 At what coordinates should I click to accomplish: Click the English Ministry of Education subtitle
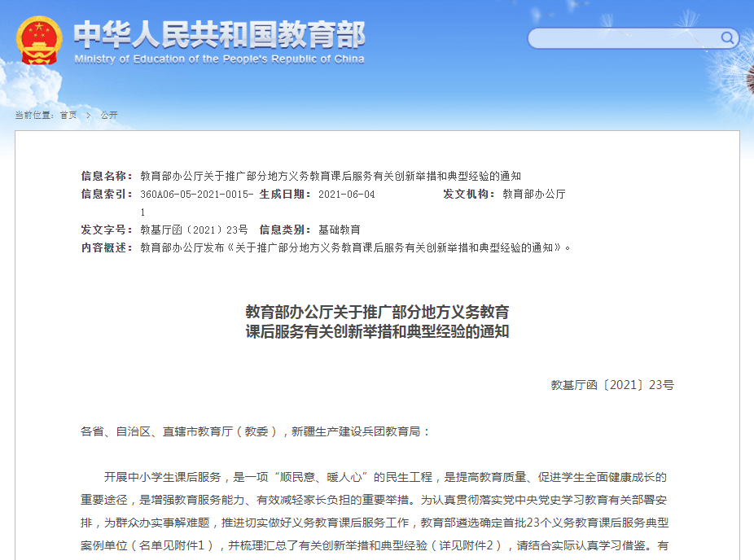(219, 59)
